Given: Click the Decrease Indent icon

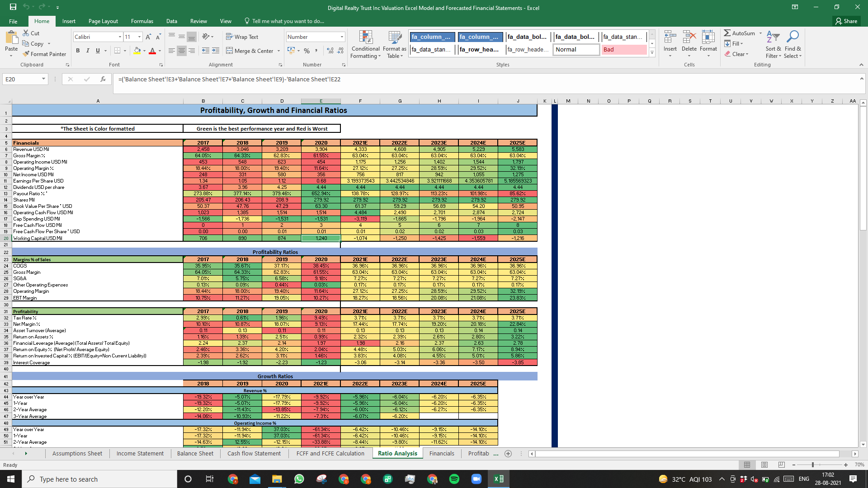Looking at the screenshot, I should pyautogui.click(x=205, y=51).
